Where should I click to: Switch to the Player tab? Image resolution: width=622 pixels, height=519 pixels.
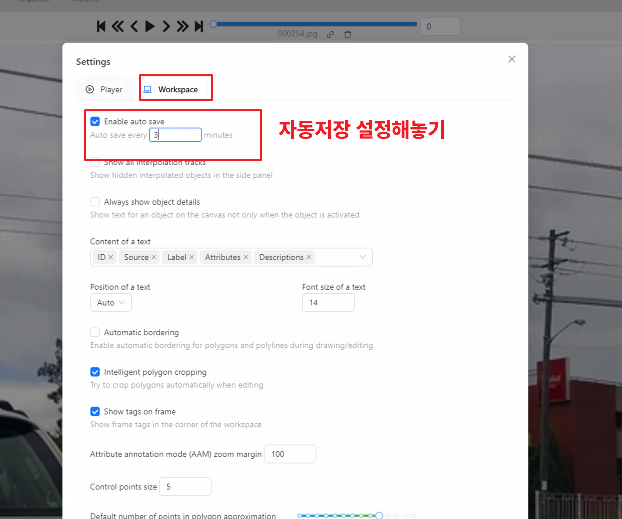[x=104, y=89]
